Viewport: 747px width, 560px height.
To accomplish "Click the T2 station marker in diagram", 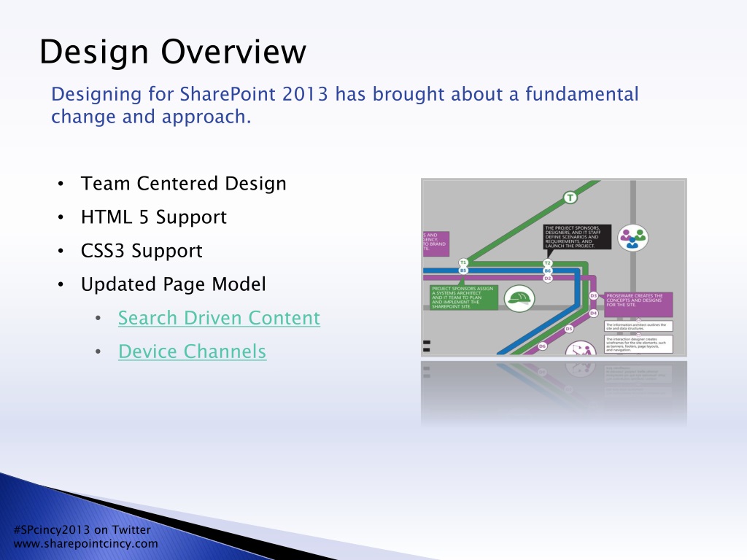I will click(548, 262).
